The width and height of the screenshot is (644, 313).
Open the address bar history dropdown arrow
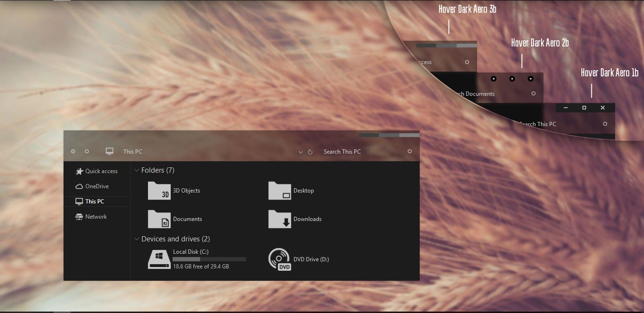pos(300,152)
